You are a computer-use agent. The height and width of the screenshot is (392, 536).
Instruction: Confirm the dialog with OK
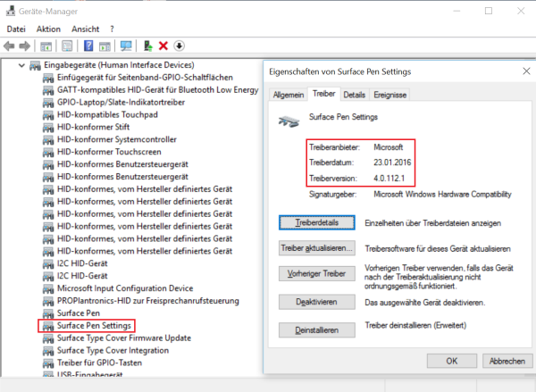pos(452,361)
